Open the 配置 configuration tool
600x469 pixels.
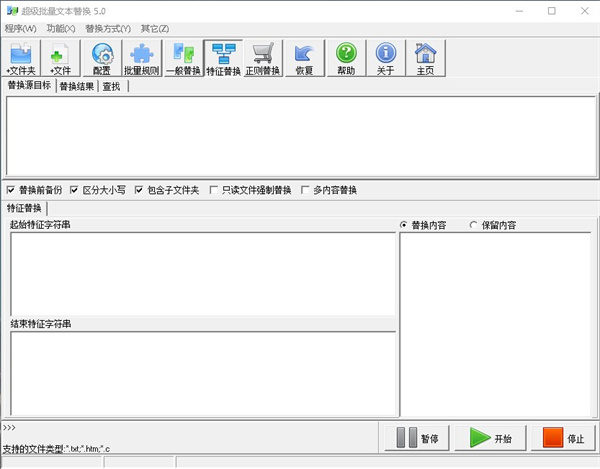coord(102,58)
